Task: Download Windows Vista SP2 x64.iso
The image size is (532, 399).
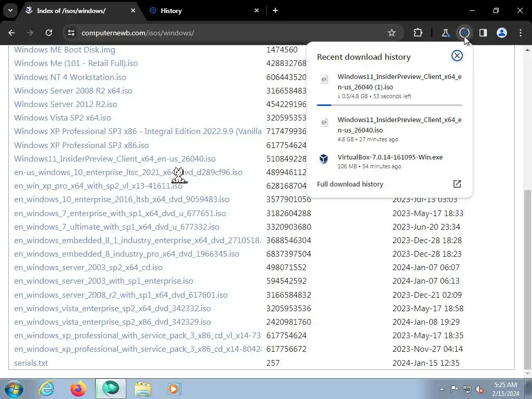Action: point(62,118)
